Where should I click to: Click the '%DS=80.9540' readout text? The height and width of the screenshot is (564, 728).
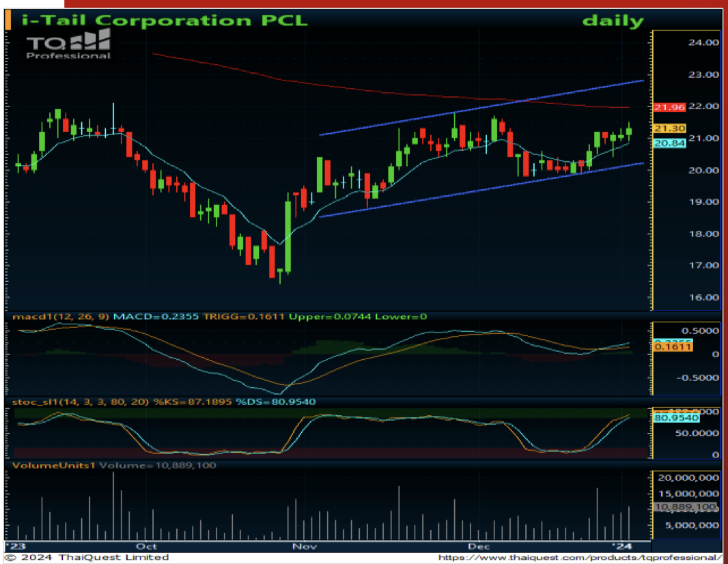coord(276,401)
